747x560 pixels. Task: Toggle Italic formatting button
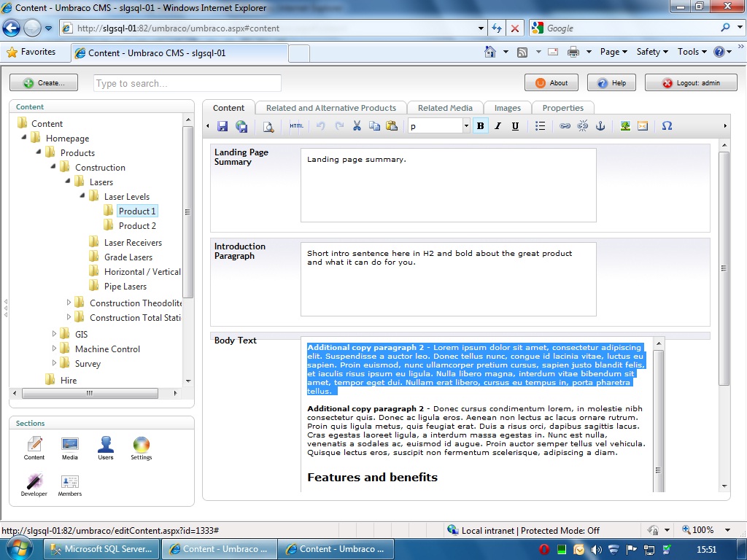(x=498, y=125)
